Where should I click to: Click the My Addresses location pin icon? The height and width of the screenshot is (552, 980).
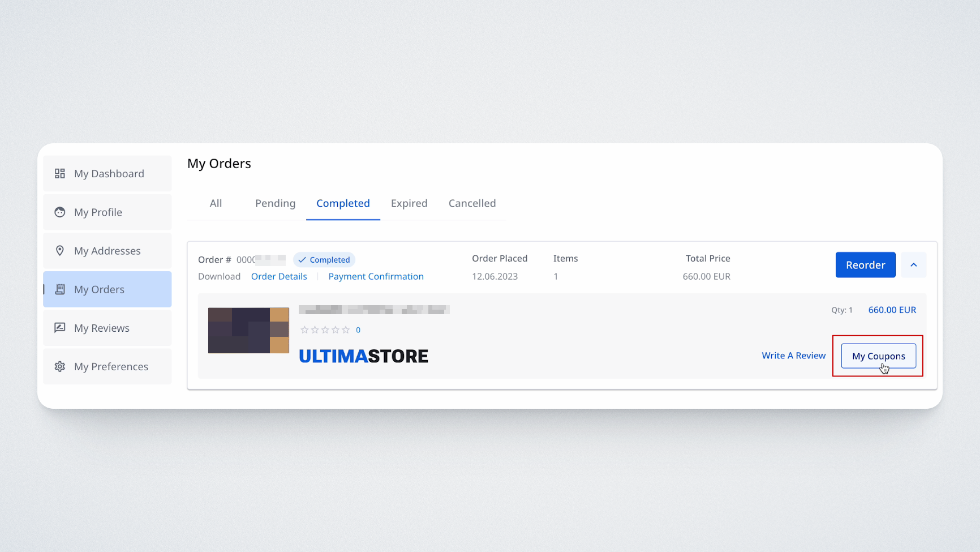pos(60,251)
